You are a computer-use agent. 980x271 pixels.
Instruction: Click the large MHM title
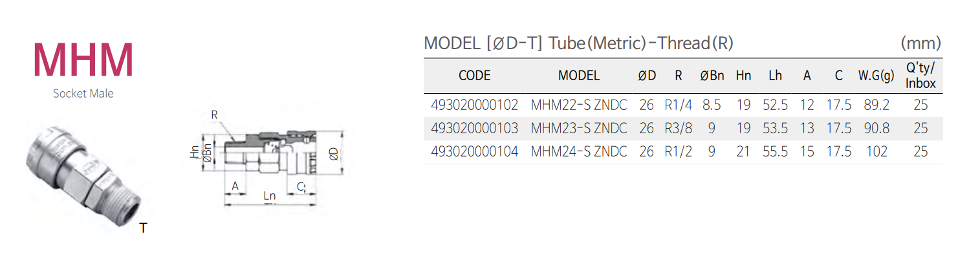[83, 60]
